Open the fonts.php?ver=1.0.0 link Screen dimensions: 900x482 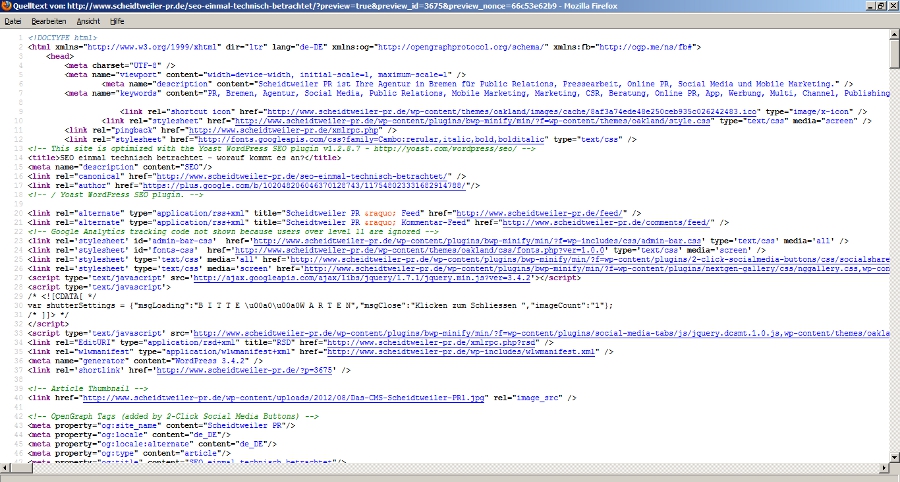coord(420,250)
